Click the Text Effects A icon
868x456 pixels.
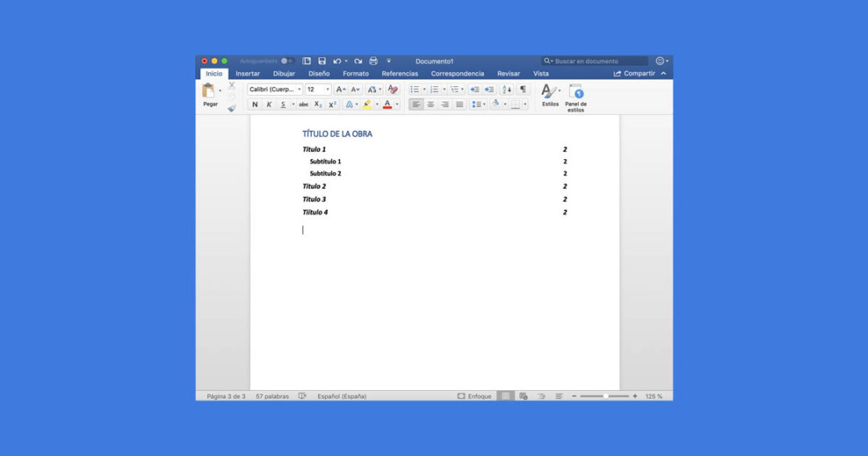pos(350,105)
